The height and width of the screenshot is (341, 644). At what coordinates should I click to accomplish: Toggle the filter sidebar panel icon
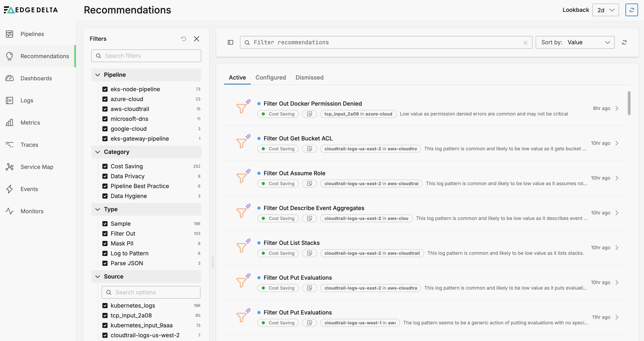point(230,42)
